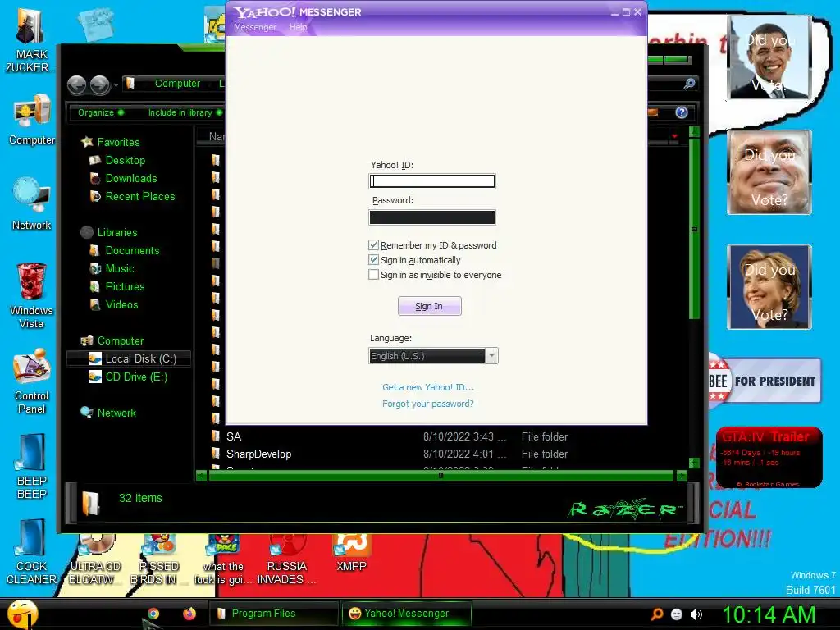Image resolution: width=840 pixels, height=630 pixels.
Task: Select the ULTRA CD BLOATW desktop icon
Action: 95,559
